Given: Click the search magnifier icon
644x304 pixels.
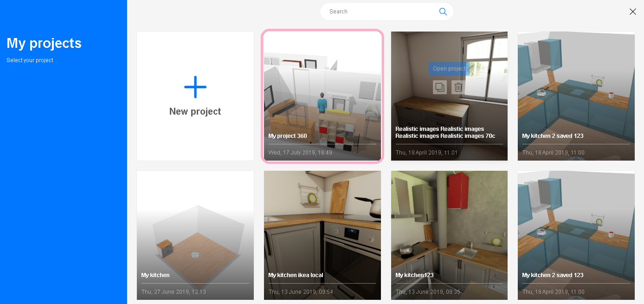Looking at the screenshot, I should click(443, 11).
